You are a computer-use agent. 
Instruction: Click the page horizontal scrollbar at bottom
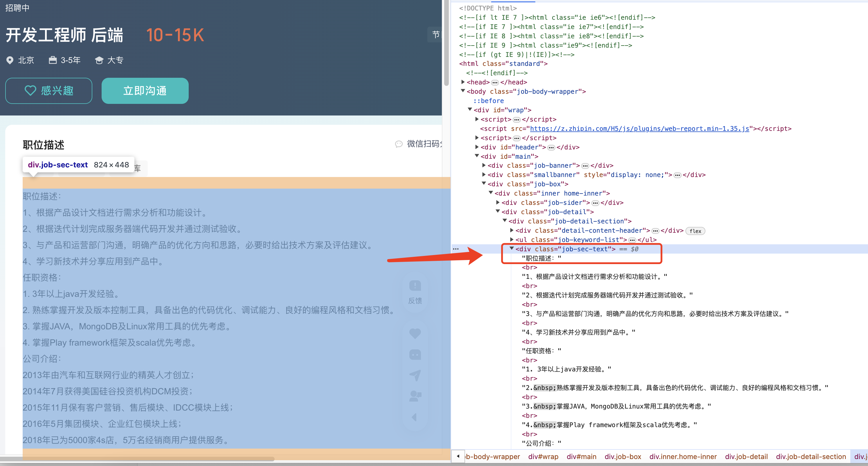point(137,458)
